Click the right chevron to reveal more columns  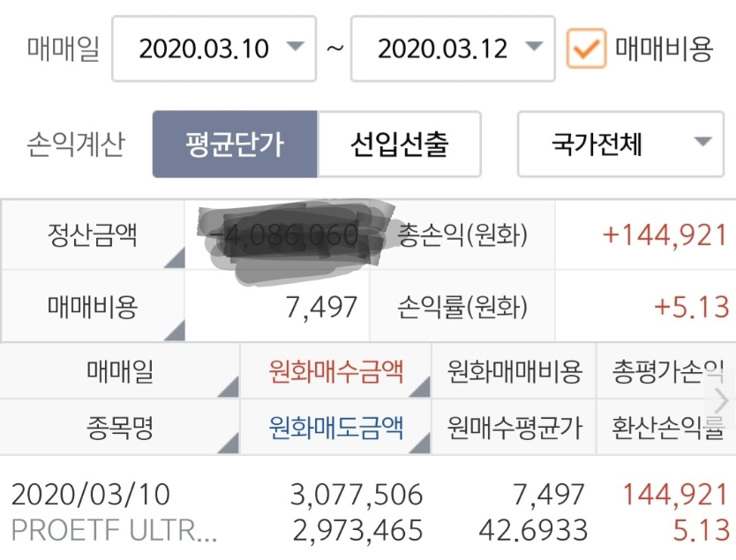[x=722, y=401]
